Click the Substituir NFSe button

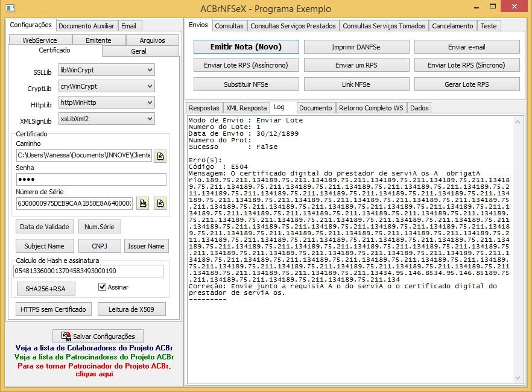point(246,84)
